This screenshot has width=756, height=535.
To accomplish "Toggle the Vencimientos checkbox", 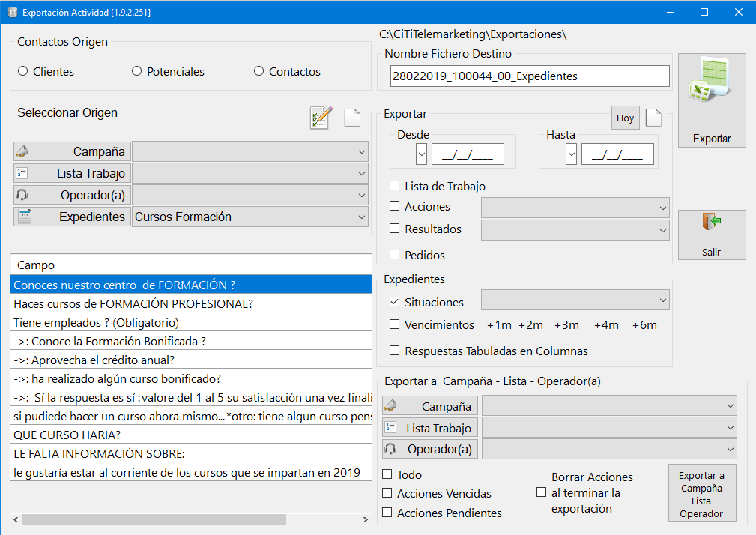I will [x=394, y=324].
